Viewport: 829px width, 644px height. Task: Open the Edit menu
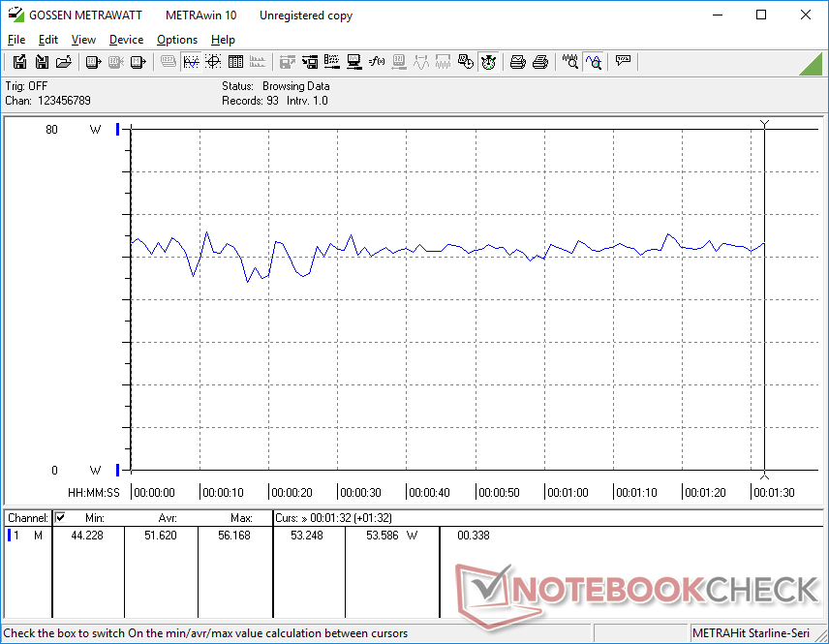[48, 40]
